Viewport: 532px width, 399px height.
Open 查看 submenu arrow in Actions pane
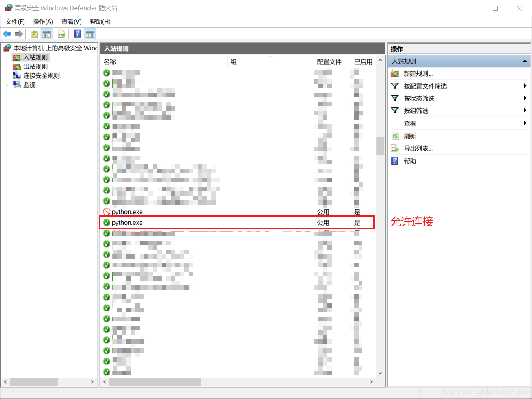pos(525,123)
